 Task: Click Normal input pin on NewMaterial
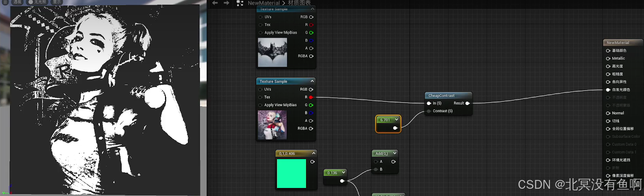click(608, 113)
